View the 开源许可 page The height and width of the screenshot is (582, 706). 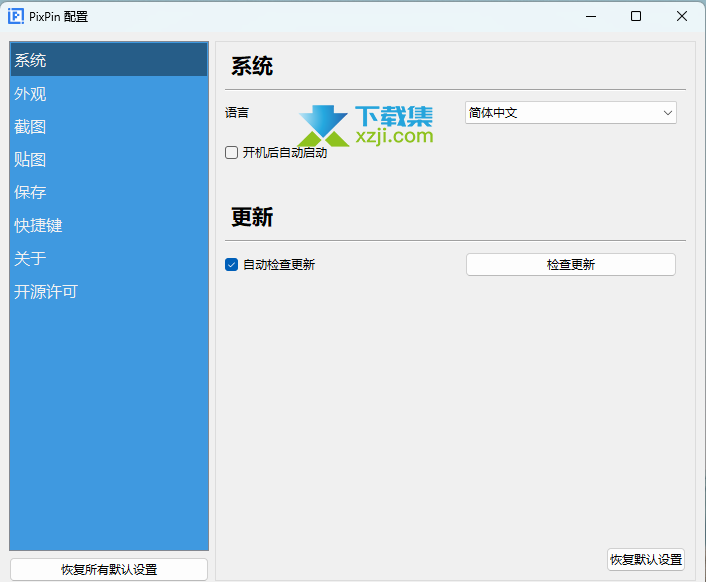point(109,292)
